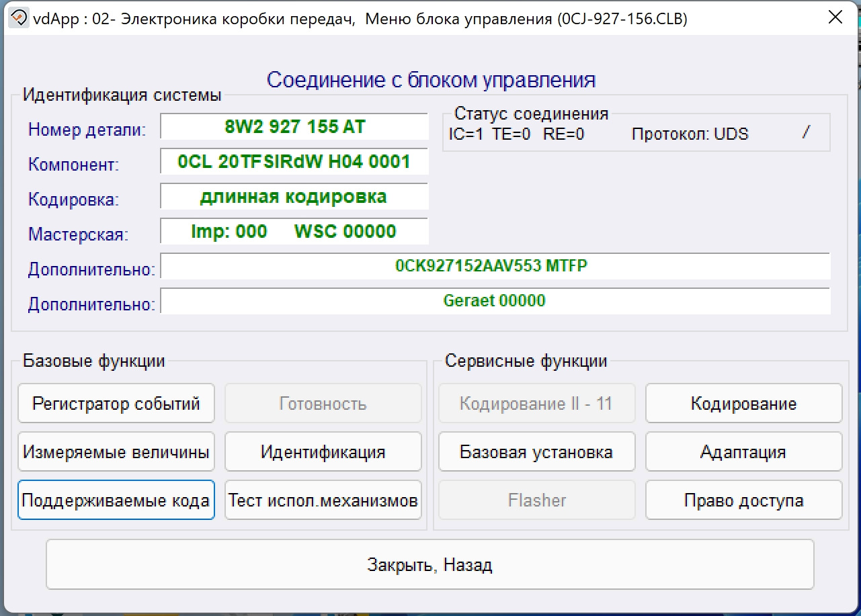Click the greyed-out Кодирование II - 11 button
Viewport: 861px width, 616px height.
click(537, 404)
